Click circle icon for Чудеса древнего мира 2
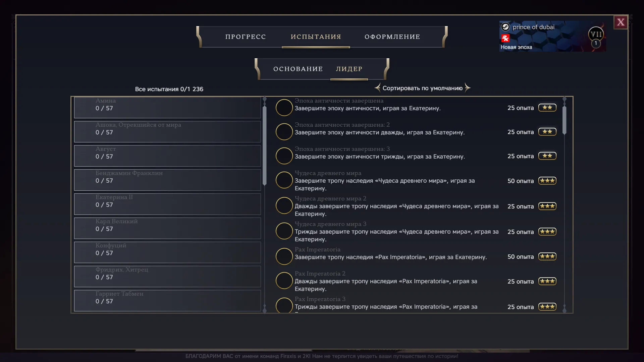 coord(284,205)
